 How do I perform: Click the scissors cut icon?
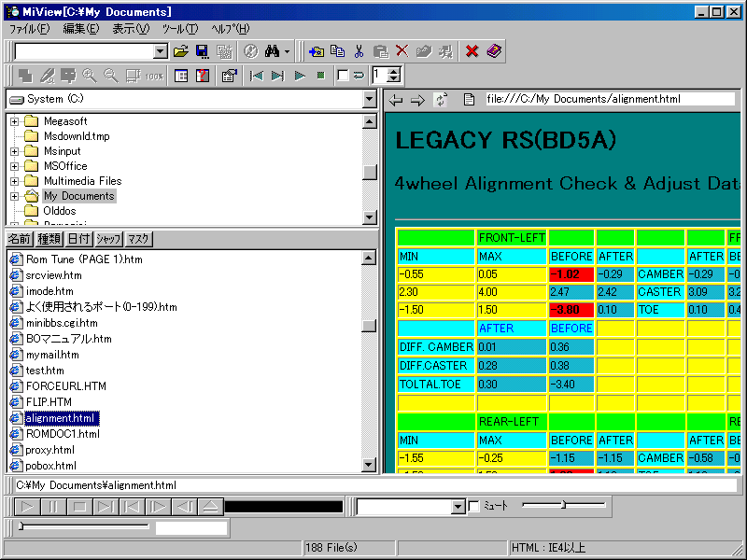359,51
